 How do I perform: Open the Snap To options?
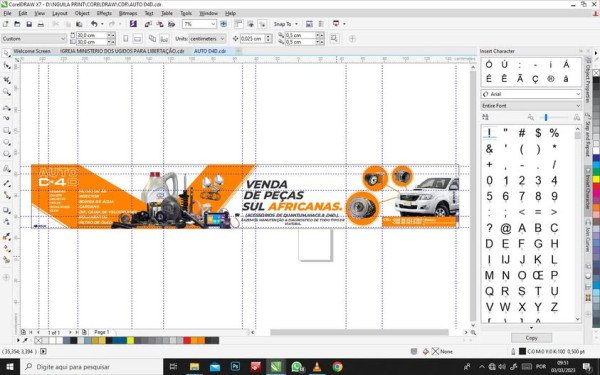[285, 24]
